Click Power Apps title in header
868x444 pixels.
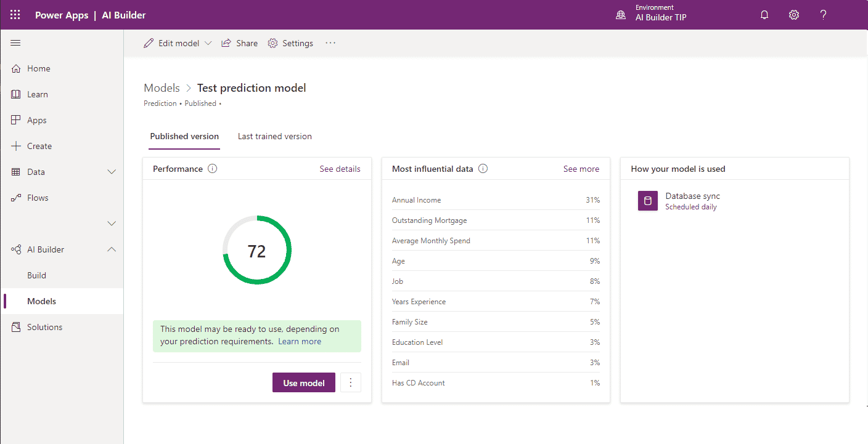(62, 15)
